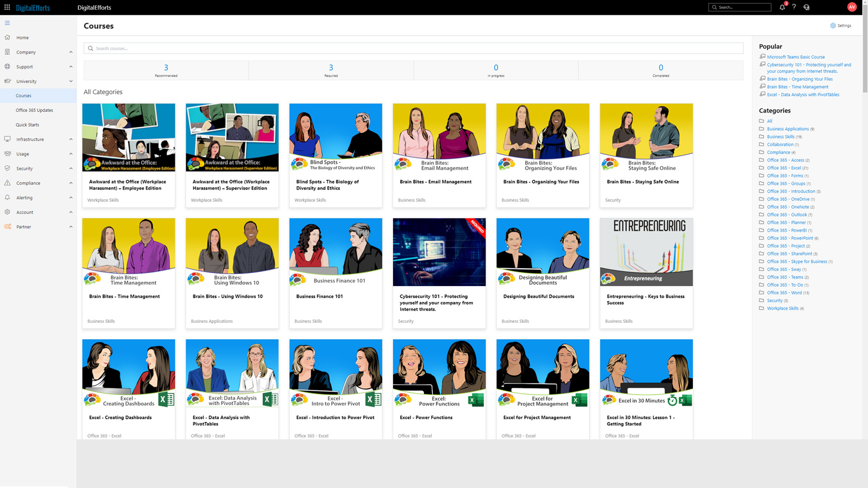The height and width of the screenshot is (488, 868).
Task: Click the Search courses input field
Action: coord(413,48)
